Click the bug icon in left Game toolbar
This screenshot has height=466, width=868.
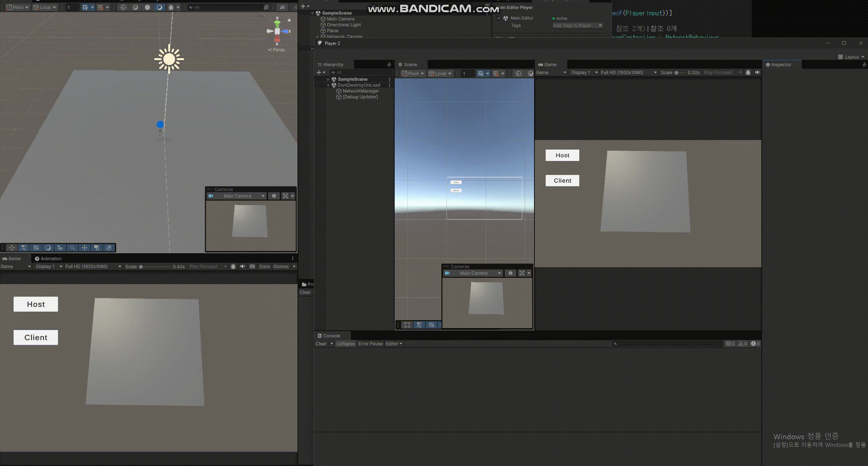point(233,266)
